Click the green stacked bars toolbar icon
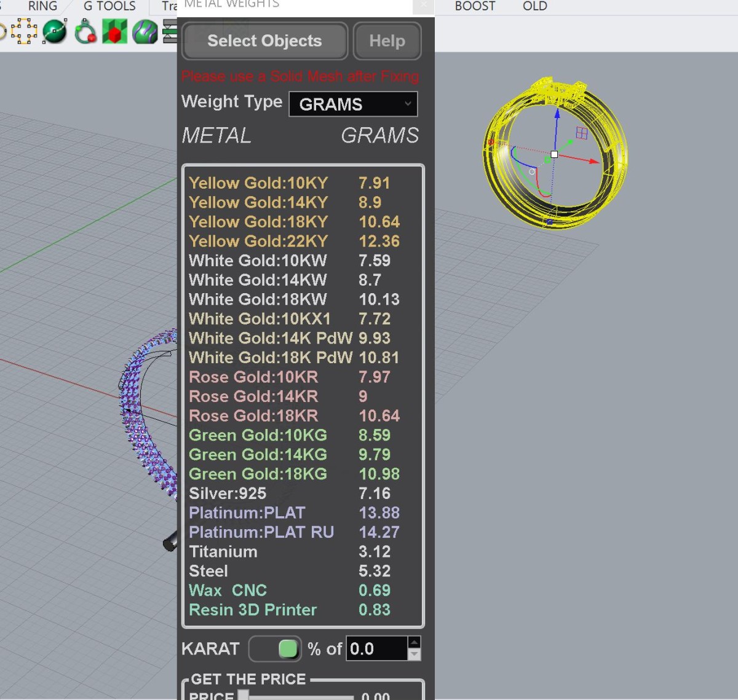This screenshot has height=700, width=738. (x=170, y=31)
